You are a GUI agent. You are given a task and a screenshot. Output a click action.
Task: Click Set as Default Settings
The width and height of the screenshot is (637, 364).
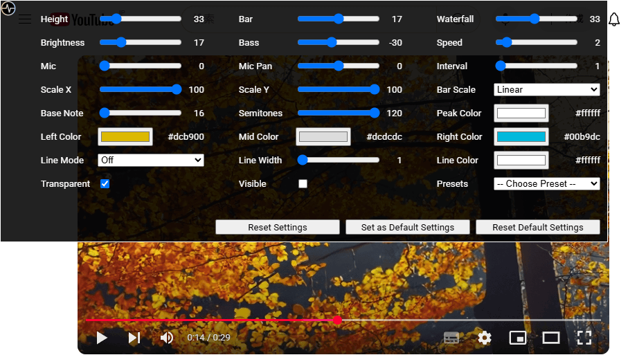407,227
